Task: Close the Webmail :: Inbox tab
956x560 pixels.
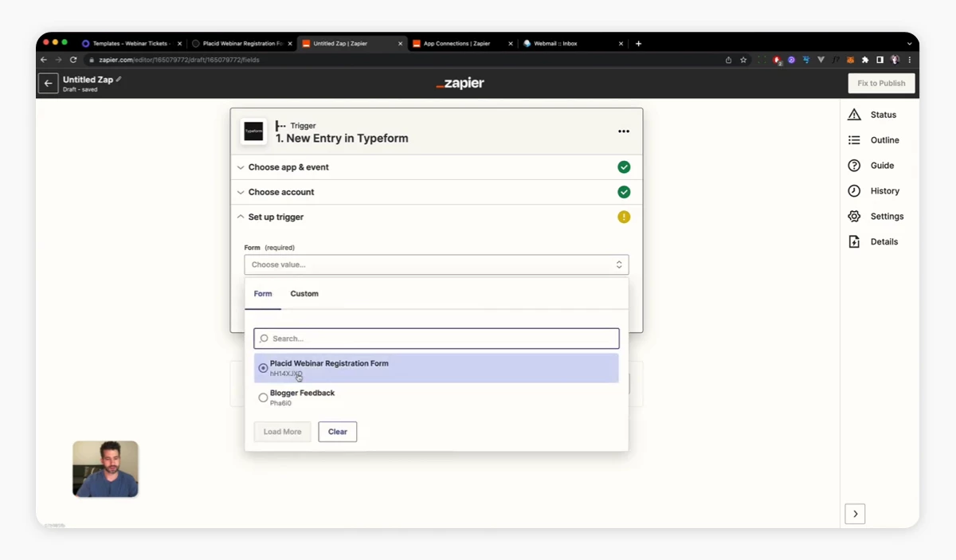Action: [621, 44]
